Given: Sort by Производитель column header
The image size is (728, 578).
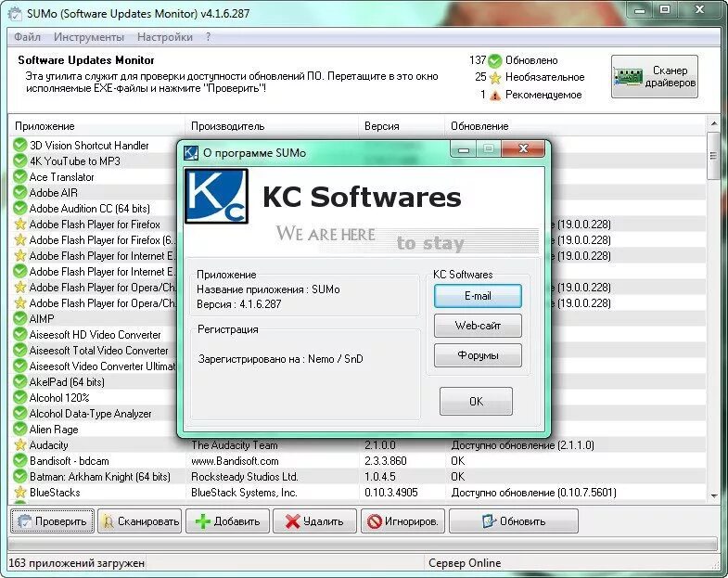Looking at the screenshot, I should pos(272,126).
